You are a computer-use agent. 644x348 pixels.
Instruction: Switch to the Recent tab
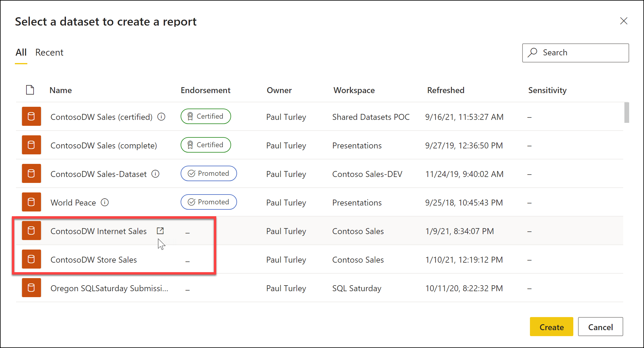click(49, 53)
